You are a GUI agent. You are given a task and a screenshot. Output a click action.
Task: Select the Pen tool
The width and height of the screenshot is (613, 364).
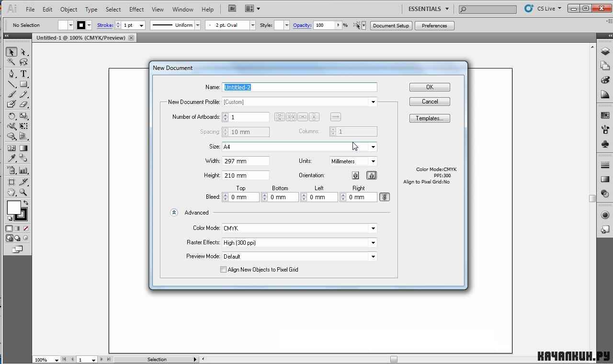[x=11, y=74]
